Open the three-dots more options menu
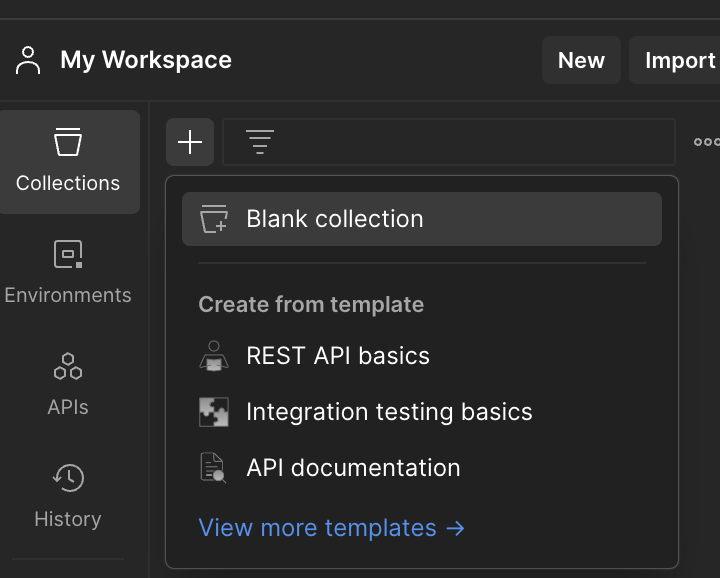The width and height of the screenshot is (720, 578). click(706, 142)
